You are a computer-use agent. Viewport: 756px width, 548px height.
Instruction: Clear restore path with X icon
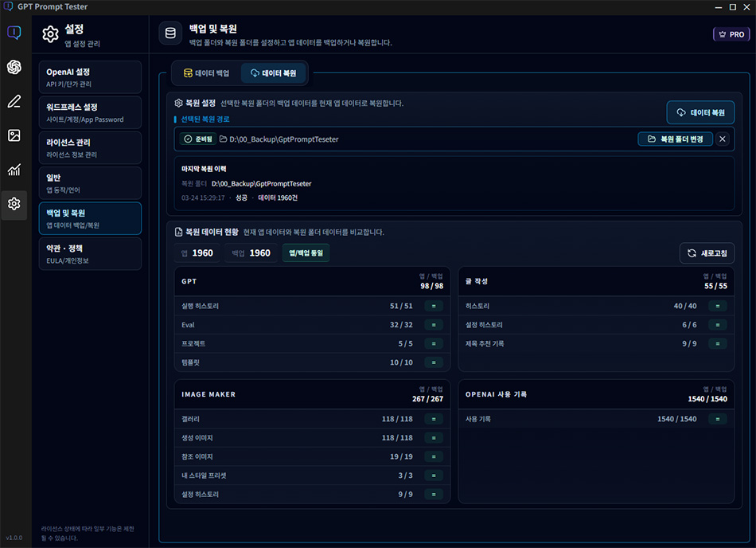point(723,139)
